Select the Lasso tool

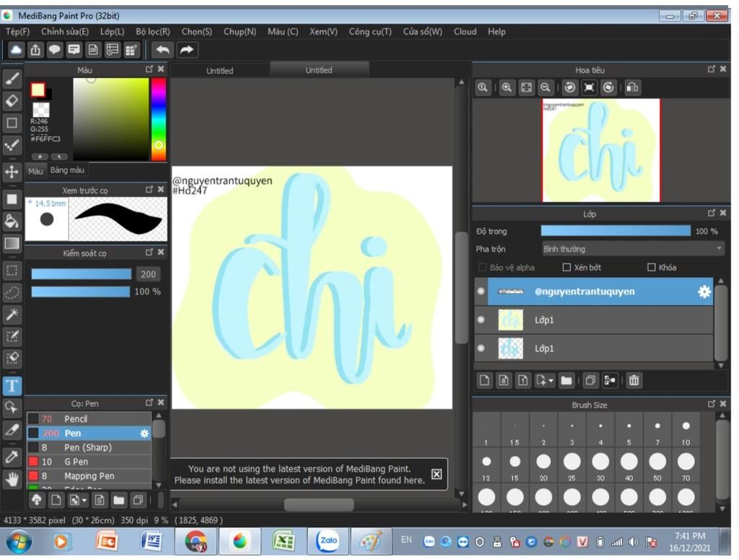point(12,292)
